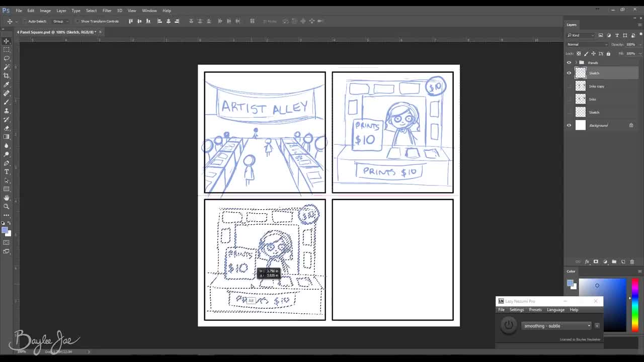This screenshot has height=362, width=644.
Task: Select the Move tool in toolbox
Action: [x=7, y=41]
